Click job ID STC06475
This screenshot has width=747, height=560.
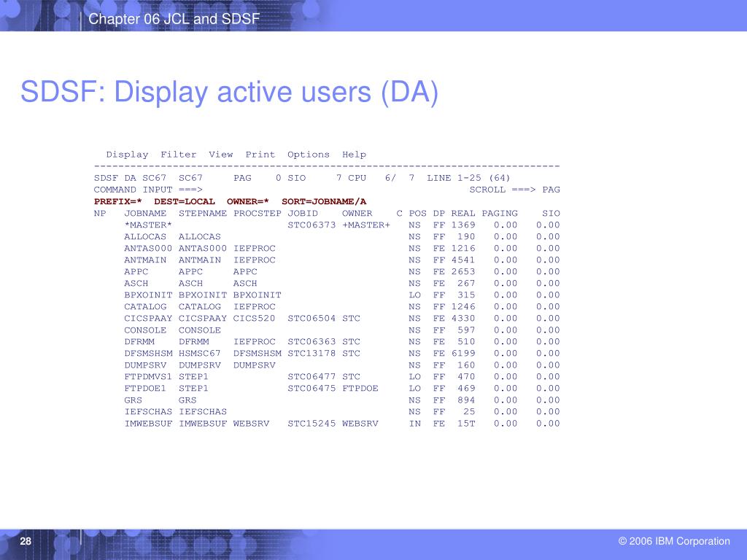coord(311,388)
